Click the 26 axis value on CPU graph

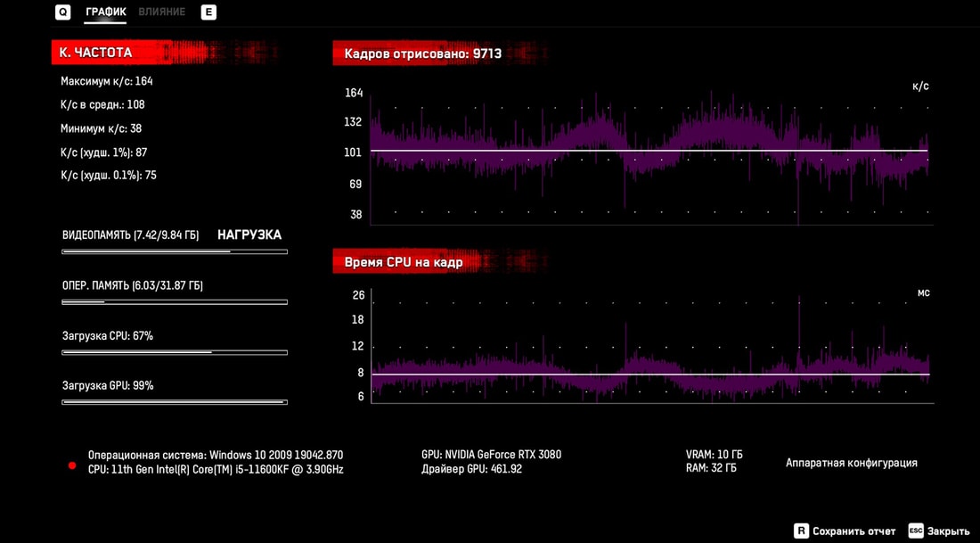(359, 295)
